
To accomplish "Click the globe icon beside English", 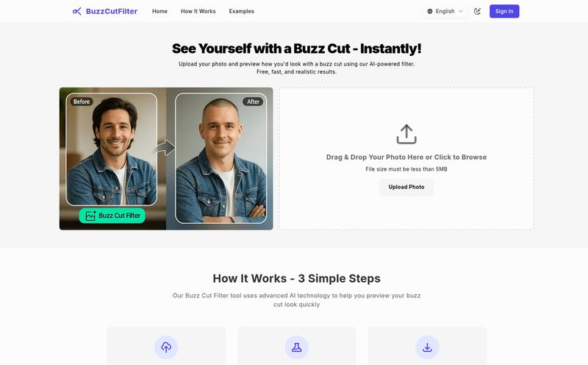I will (430, 11).
